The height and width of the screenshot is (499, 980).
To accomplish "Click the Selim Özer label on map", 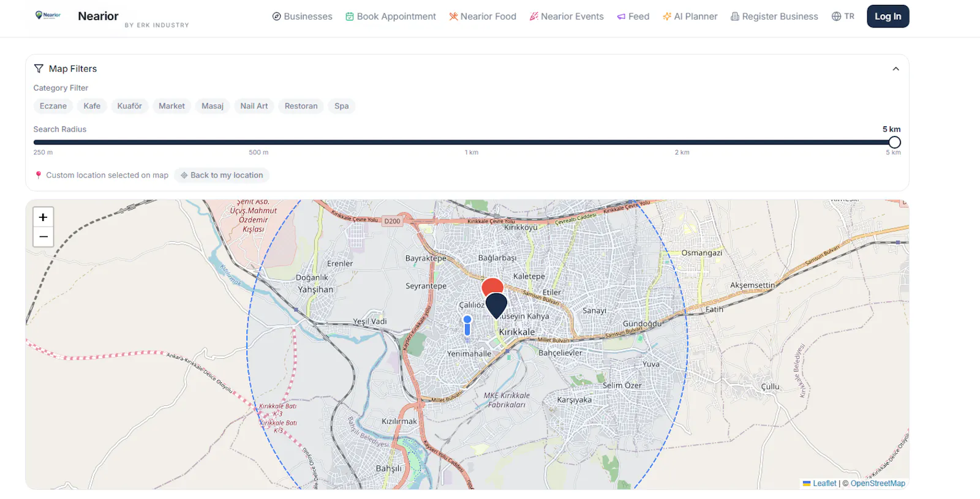I will (622, 385).
